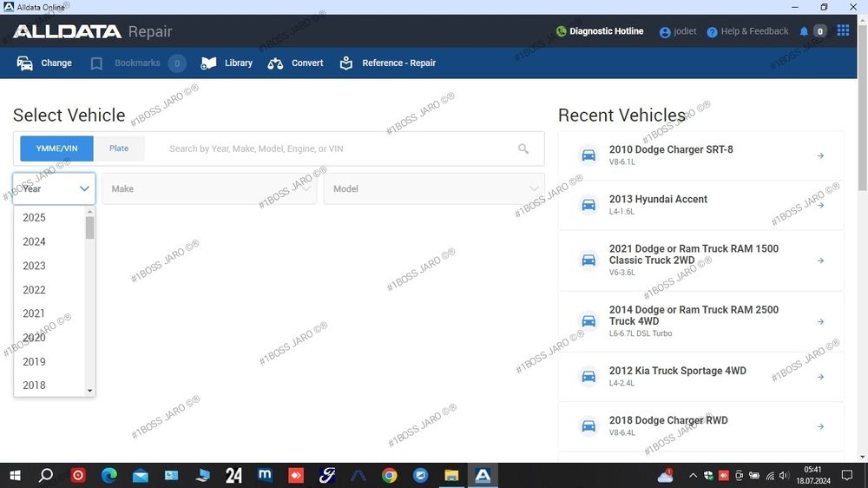
Task: Open 2014 RAM 2500 Truck 4WD
Action: pos(700,321)
